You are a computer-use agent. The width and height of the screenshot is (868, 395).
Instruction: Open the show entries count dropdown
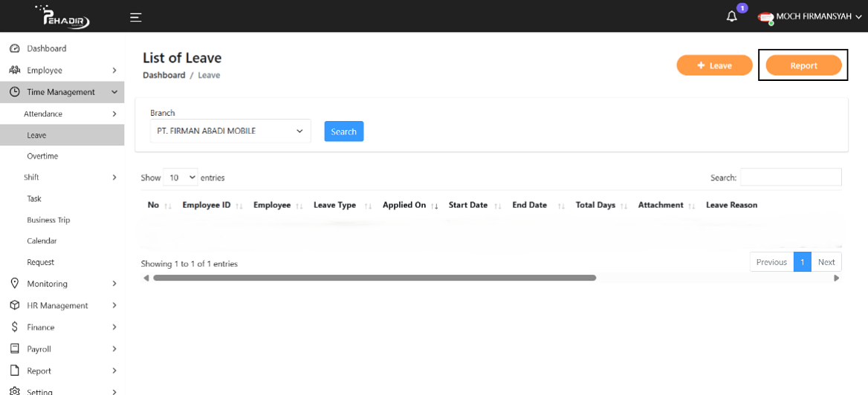180,177
